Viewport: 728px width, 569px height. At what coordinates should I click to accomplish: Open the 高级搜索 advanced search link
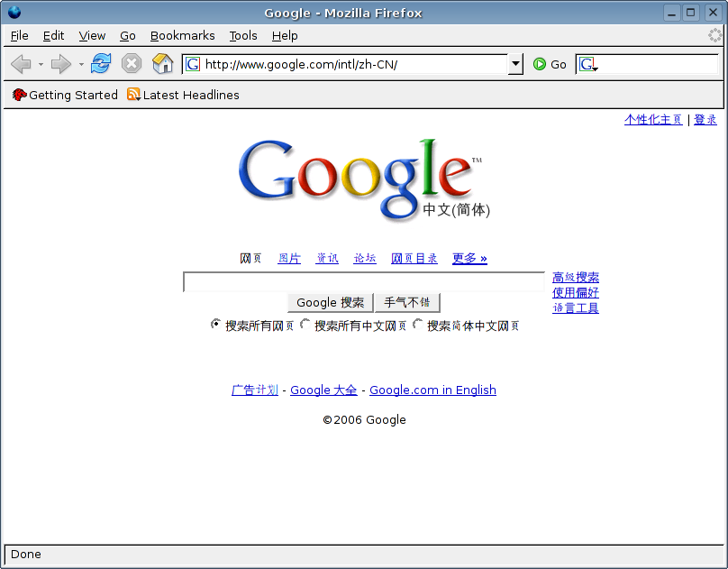576,278
